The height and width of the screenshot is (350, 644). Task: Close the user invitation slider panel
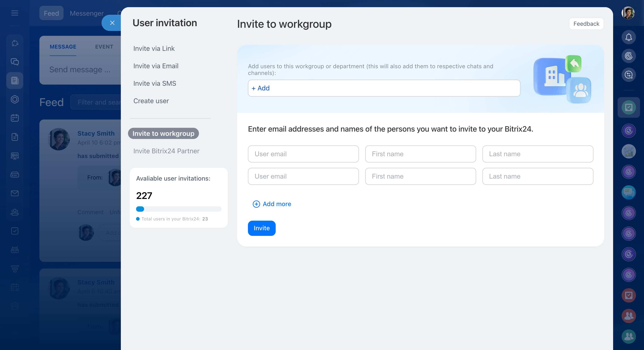click(112, 23)
